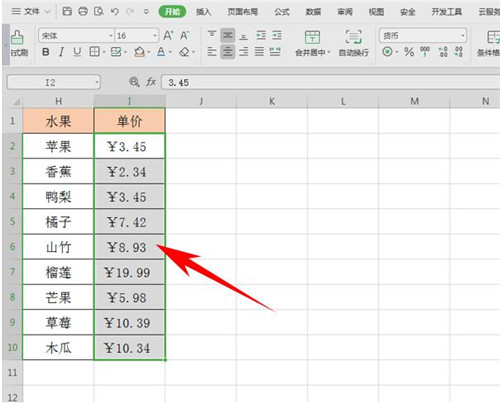Switch to the 数据 Data tab
Image resolution: width=500 pixels, height=403 pixels.
(313, 12)
